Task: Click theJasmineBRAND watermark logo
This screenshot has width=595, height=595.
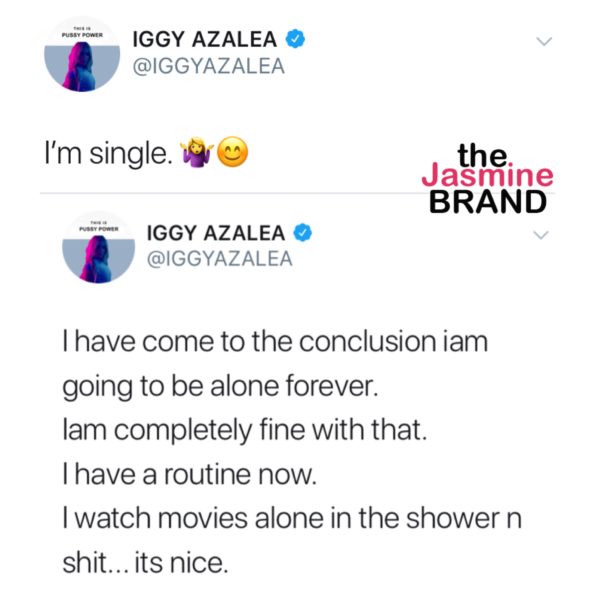Action: tap(487, 178)
